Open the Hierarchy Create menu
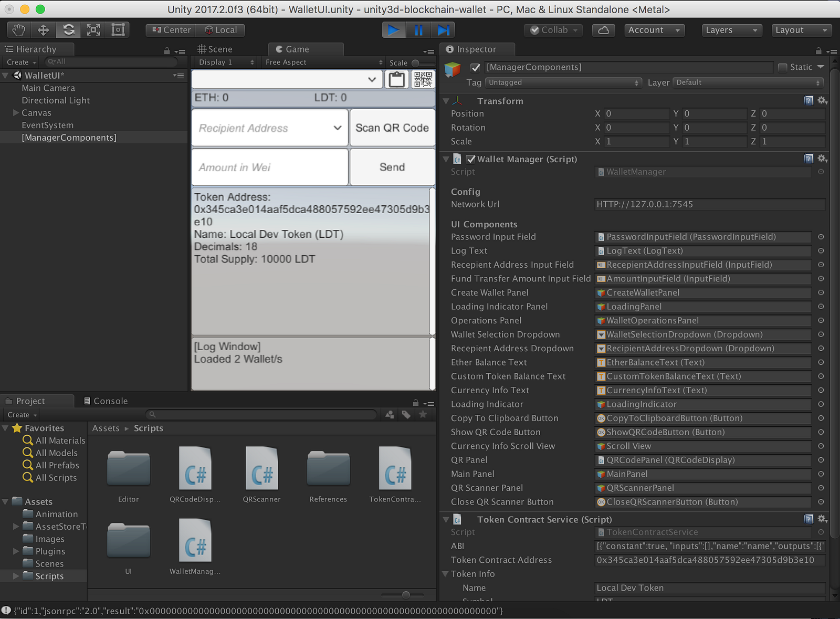This screenshot has height=619, width=840. 22,62
